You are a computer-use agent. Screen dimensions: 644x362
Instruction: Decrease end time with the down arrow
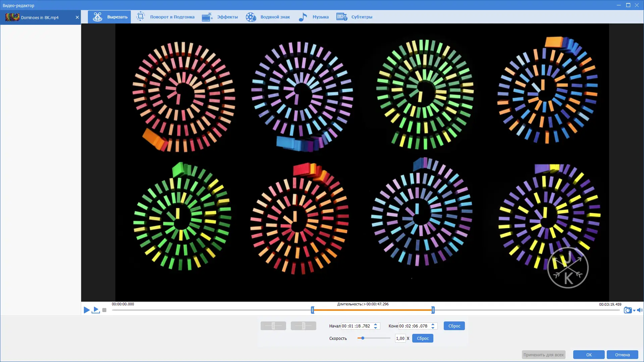point(433,328)
